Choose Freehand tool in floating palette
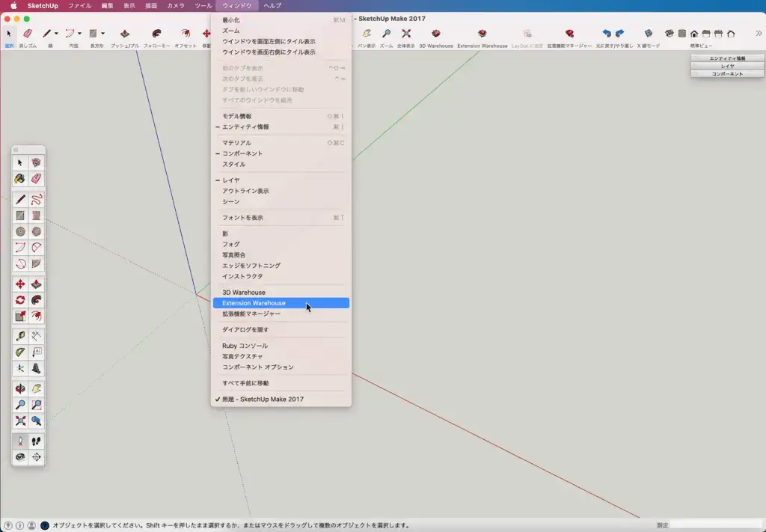This screenshot has width=766, height=532. click(36, 199)
